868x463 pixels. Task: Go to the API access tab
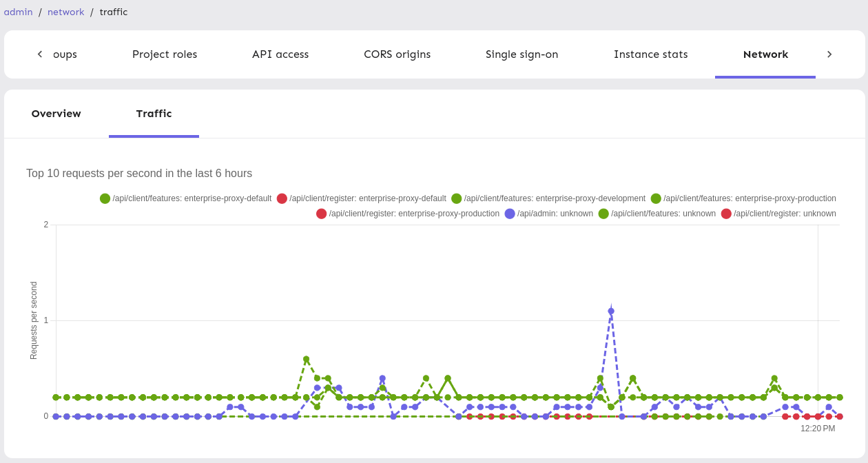[280, 54]
